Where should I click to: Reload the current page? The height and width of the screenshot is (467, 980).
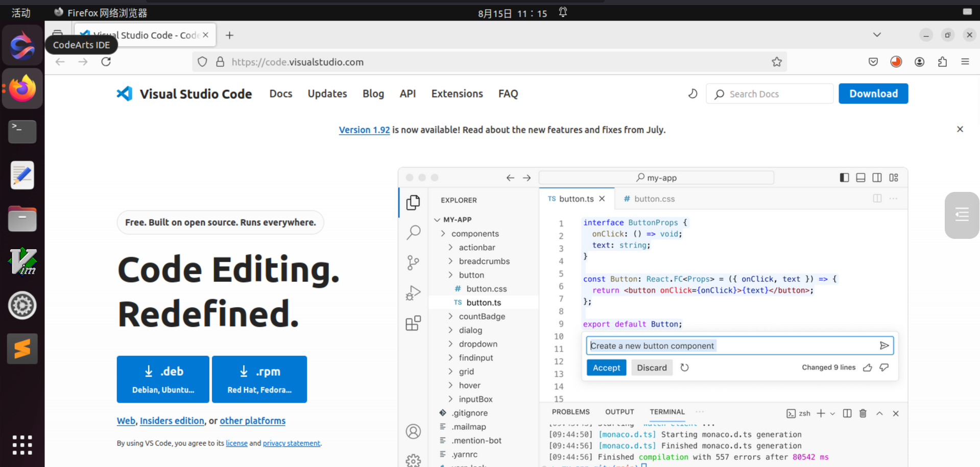[x=106, y=62]
